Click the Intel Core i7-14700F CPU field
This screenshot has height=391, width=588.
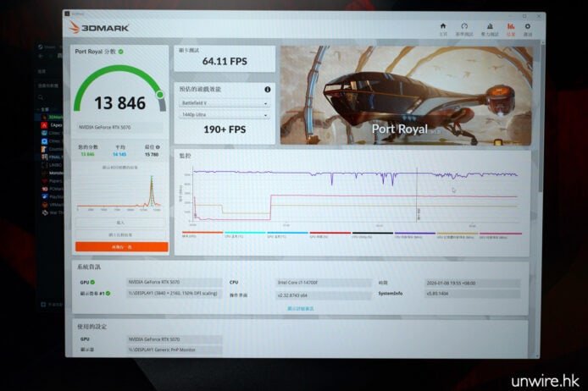pos(324,283)
